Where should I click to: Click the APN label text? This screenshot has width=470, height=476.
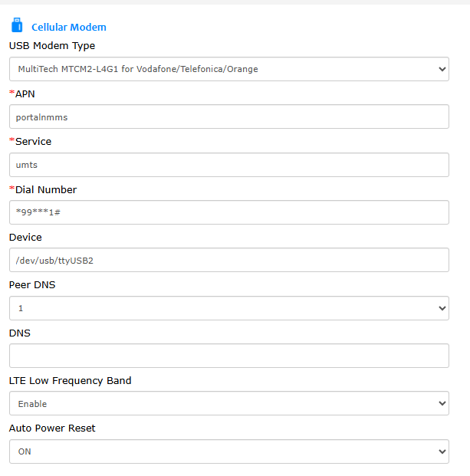(25, 94)
